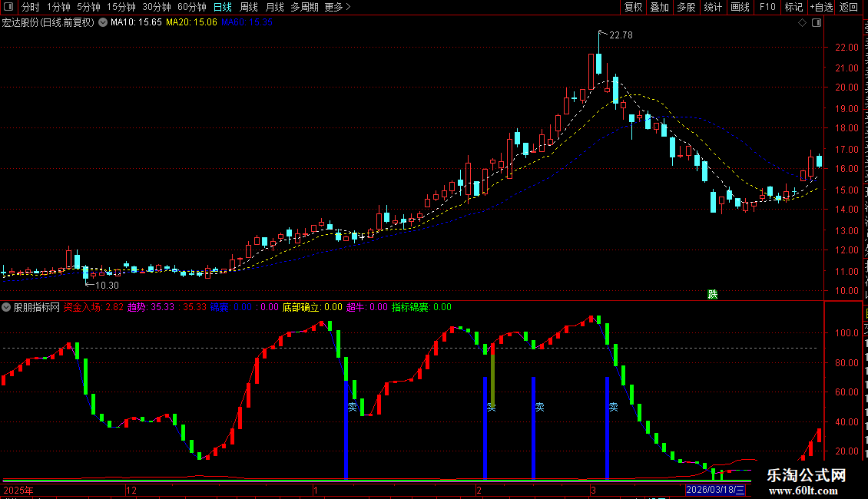Click the 22.78 high price label
Screen dimensions: 868x499
621,35
